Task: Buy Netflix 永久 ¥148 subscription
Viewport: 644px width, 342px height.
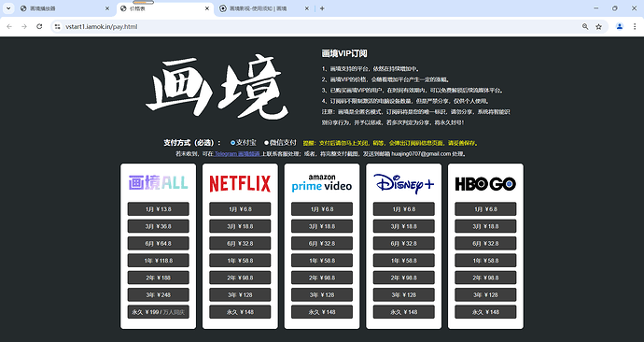Action: 240,312
